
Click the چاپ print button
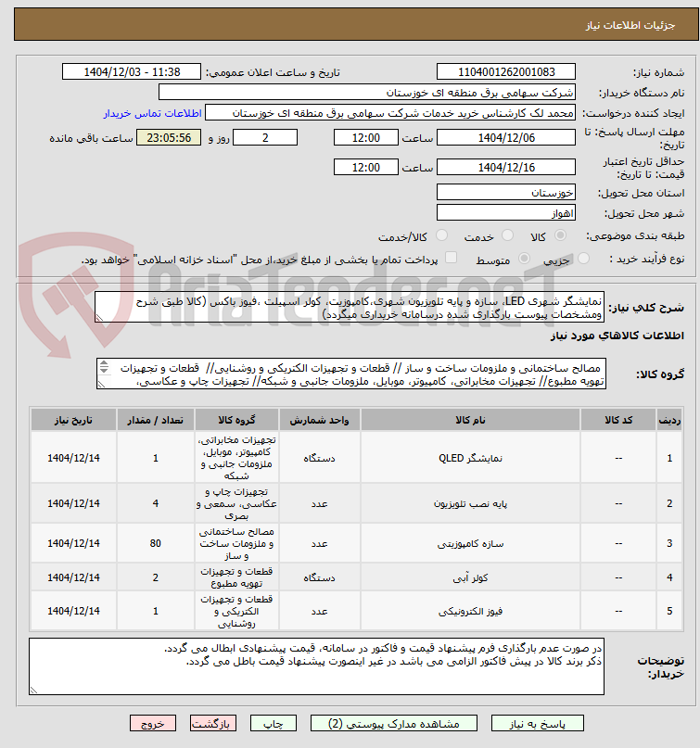[x=274, y=724]
